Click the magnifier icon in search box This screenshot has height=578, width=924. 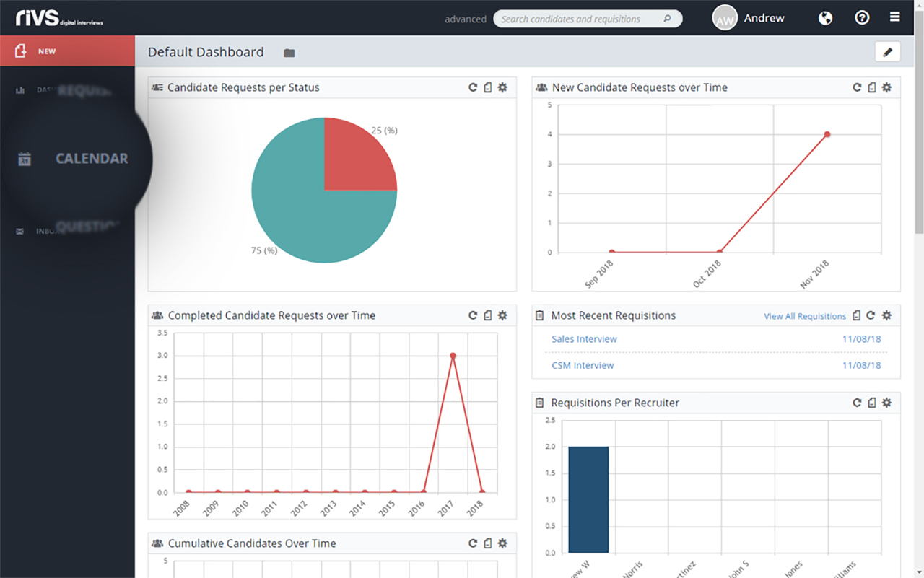[667, 19]
